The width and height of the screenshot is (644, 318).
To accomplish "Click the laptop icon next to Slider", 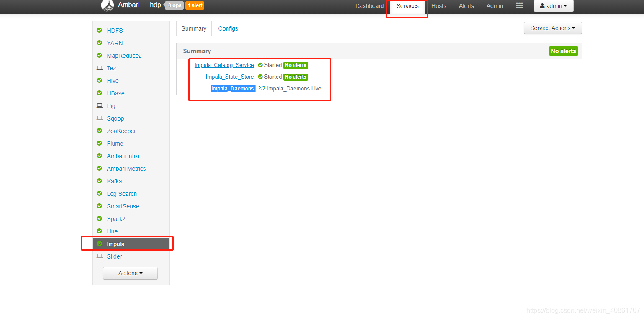I will [x=100, y=256].
